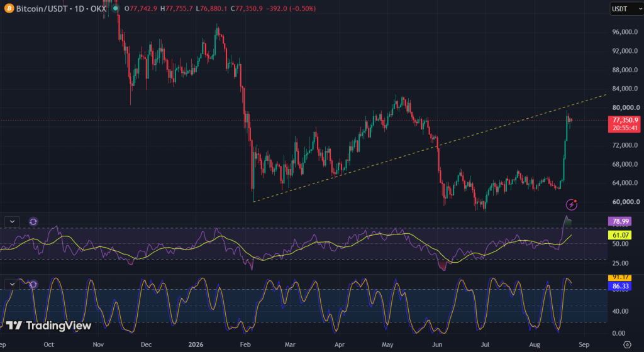
Task: Click the orange Stochastic label 91.17
Action: pos(620,278)
